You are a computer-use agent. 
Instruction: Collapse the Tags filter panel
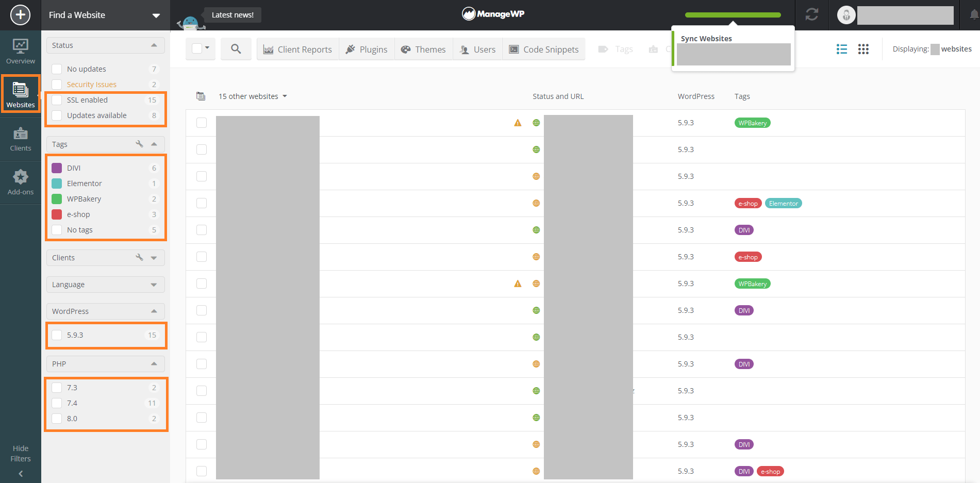(x=154, y=144)
